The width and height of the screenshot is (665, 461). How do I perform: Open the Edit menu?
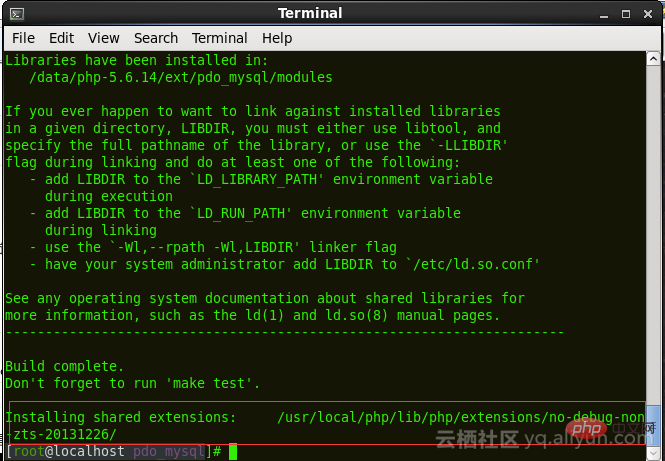click(x=61, y=38)
